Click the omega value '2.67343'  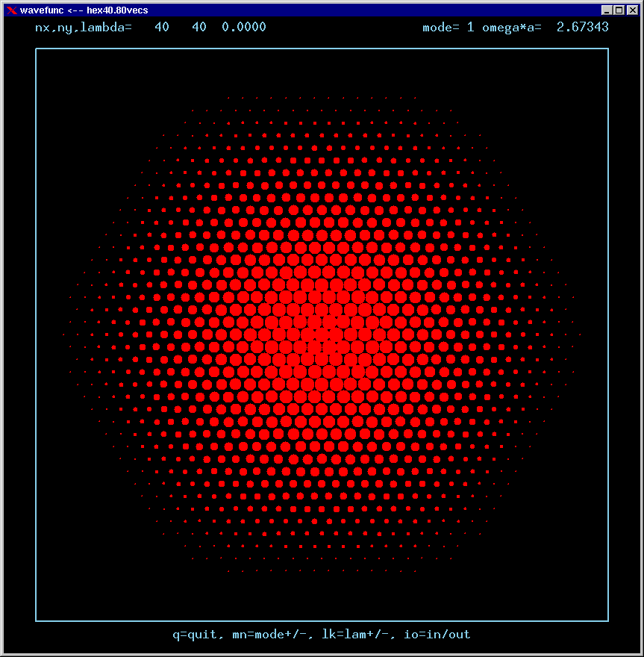(583, 27)
